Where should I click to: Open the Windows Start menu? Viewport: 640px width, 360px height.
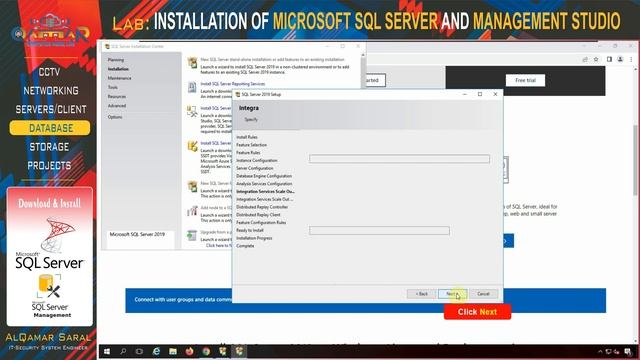[107, 351]
